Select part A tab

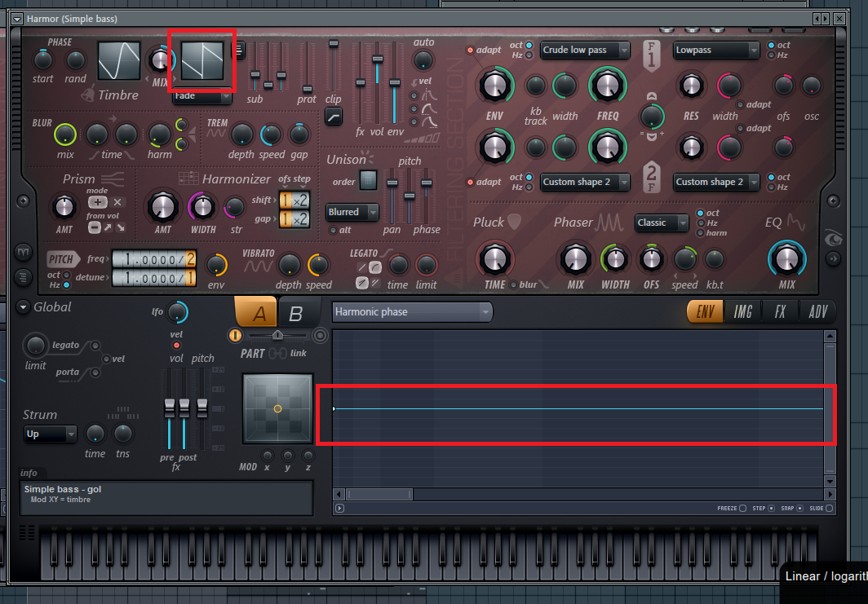[x=256, y=312]
